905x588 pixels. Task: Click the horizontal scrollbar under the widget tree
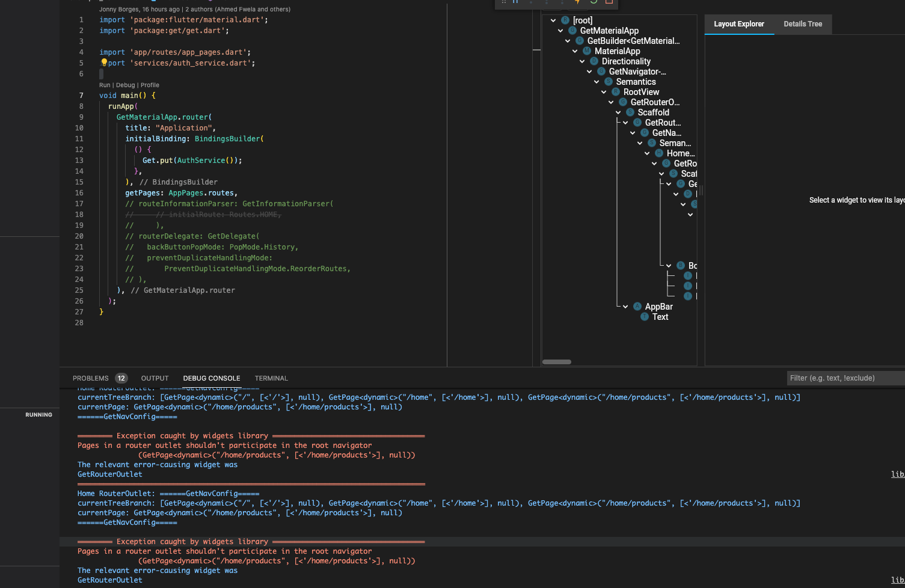(556, 361)
